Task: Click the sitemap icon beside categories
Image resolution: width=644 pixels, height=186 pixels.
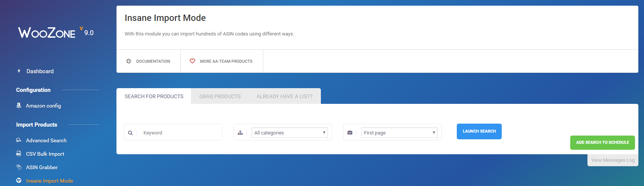Action: [240, 133]
